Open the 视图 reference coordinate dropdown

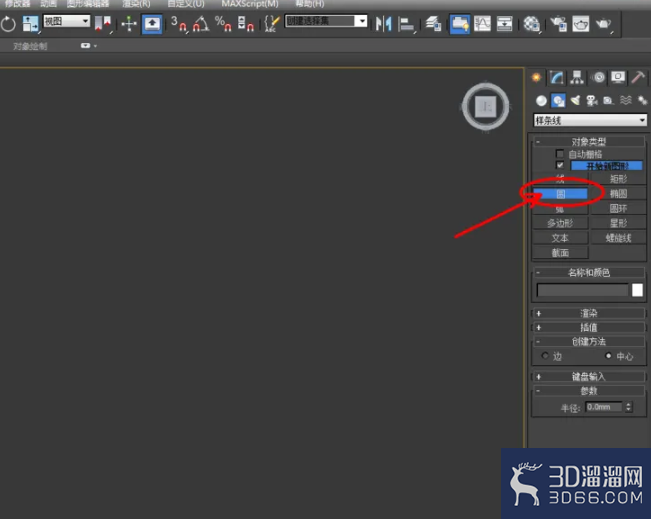[66, 21]
